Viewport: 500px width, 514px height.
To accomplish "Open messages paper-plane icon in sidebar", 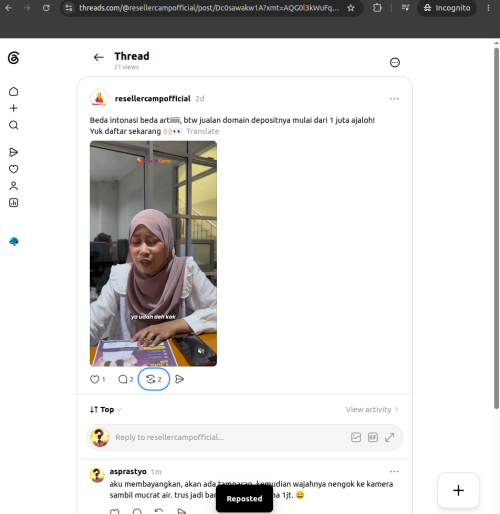I will point(13,152).
